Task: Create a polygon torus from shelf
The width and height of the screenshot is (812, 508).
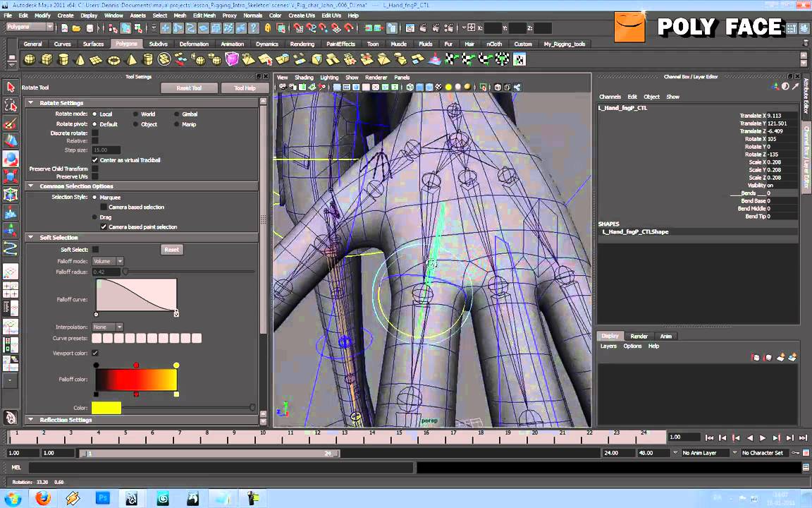Action: (113, 60)
